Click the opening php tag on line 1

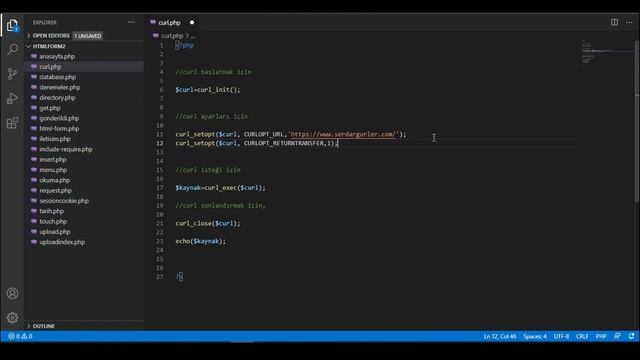[184, 45]
